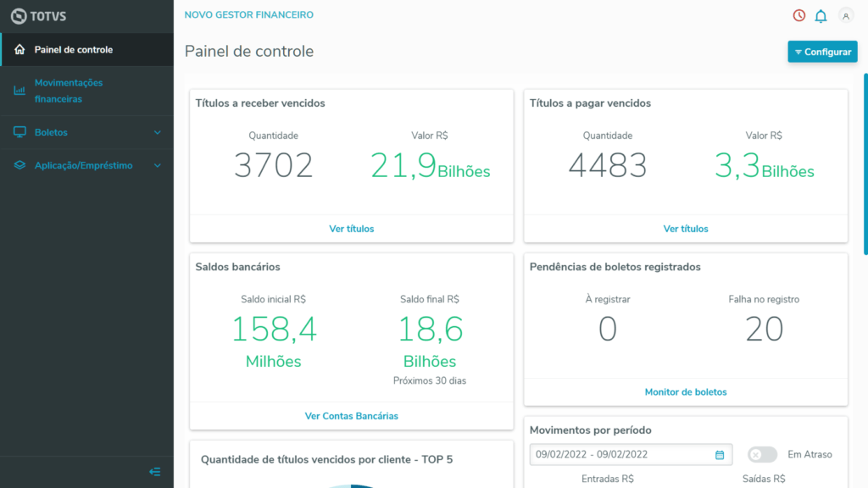Open the clock history icon in the header

click(798, 15)
